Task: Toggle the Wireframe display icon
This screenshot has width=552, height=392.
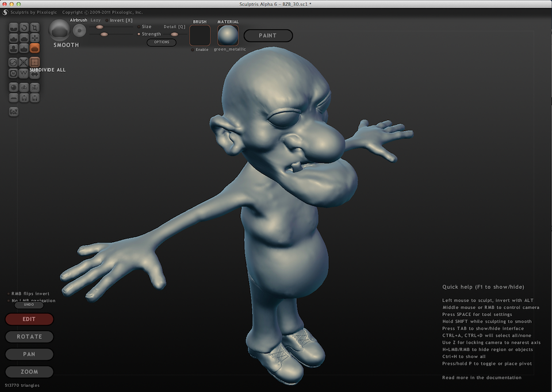Action: [24, 74]
